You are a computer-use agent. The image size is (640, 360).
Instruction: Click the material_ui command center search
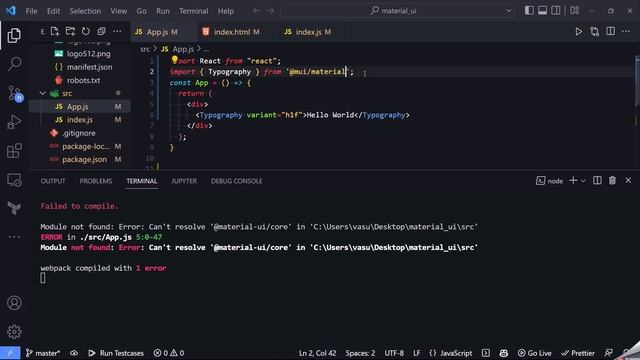pyautogui.click(x=398, y=11)
